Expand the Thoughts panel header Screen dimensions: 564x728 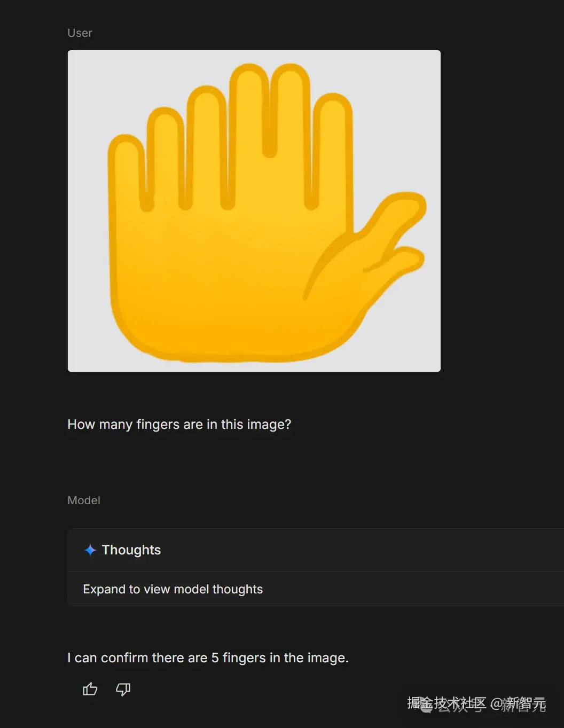[316, 550]
